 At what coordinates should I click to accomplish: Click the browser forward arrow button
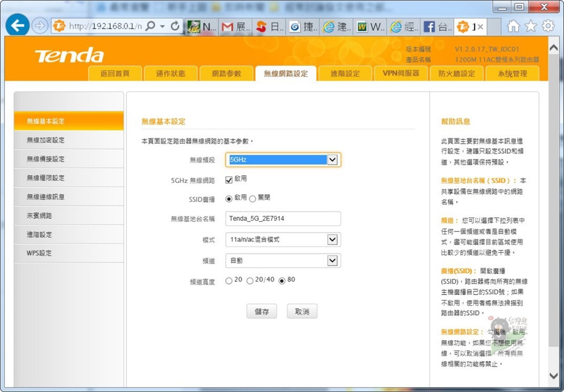pyautogui.click(x=40, y=25)
